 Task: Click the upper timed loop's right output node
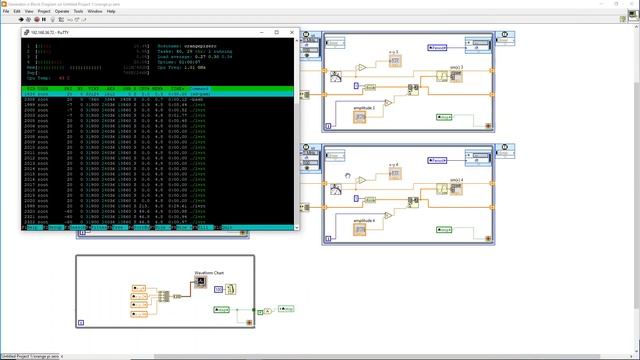(505, 38)
